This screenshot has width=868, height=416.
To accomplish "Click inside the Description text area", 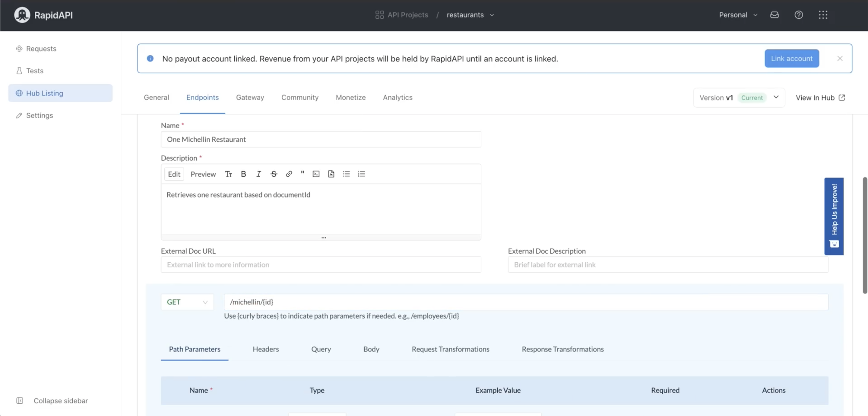I will point(321,209).
